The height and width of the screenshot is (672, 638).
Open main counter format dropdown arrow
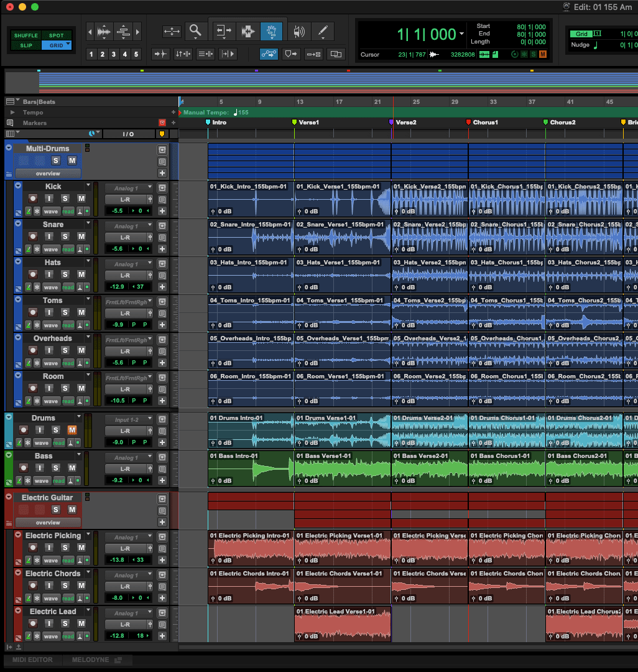click(461, 34)
